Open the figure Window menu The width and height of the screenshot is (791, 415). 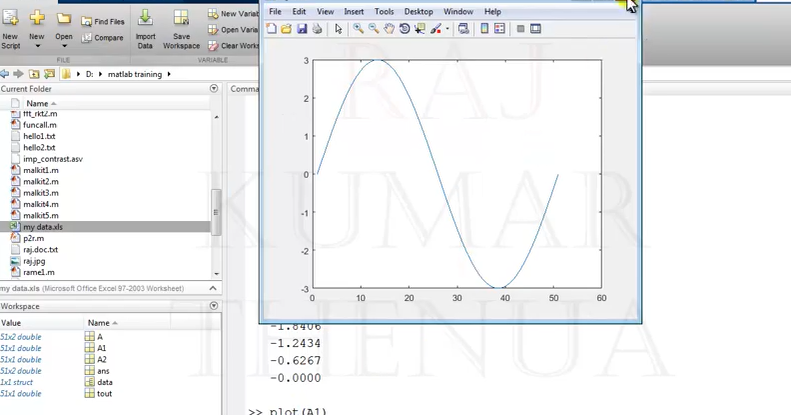458,11
